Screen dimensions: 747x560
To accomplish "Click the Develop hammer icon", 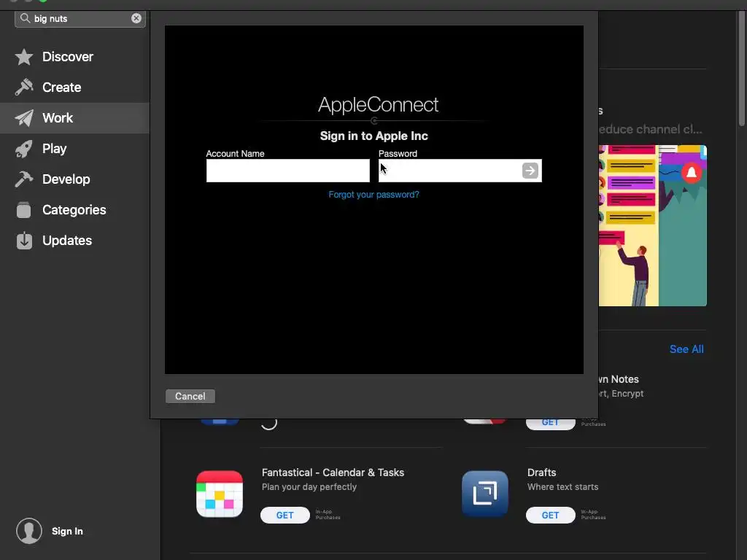I will (x=24, y=179).
